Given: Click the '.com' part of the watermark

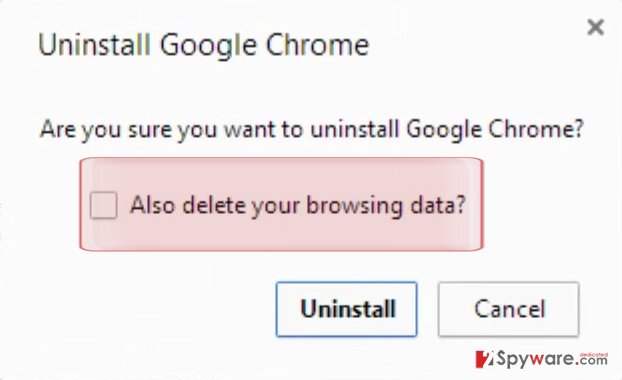Looking at the screenshot, I should [591, 361].
